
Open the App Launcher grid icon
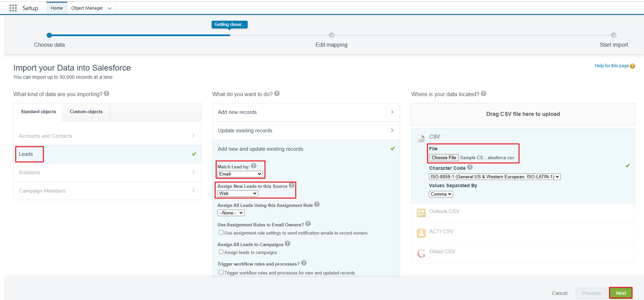pos(13,8)
